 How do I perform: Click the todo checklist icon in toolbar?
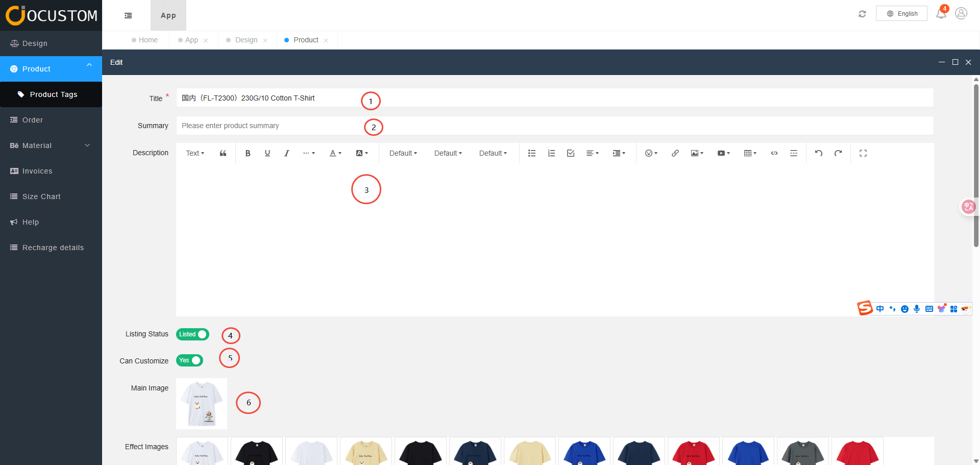(x=571, y=153)
